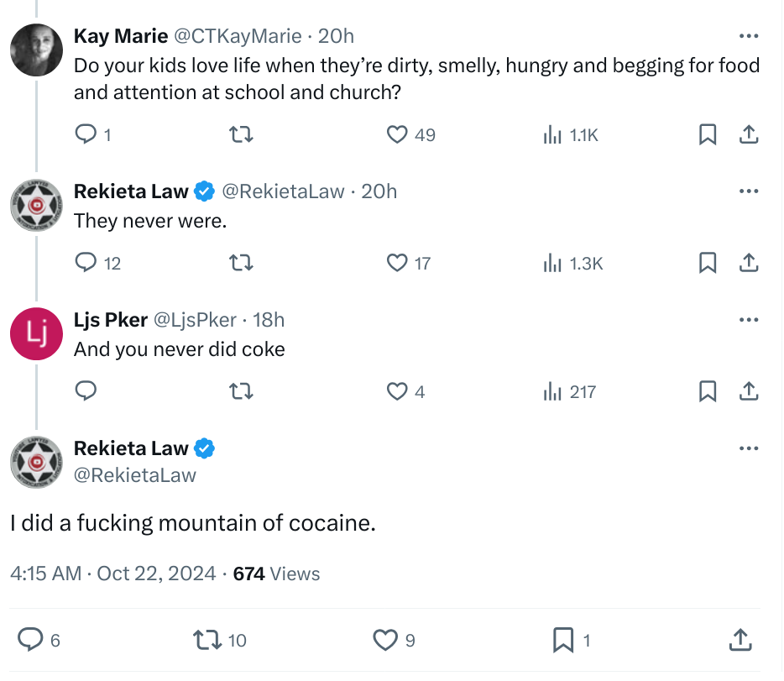Reply to the main tweet with 6 replies
The height and width of the screenshot is (681, 784).
[x=30, y=640]
